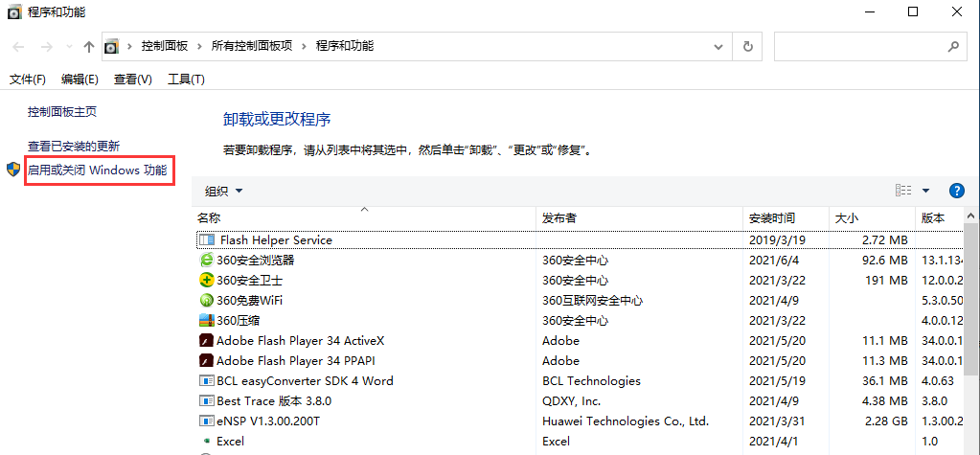This screenshot has width=980, height=455.
Task: Expand the view options dropdown arrow
Action: [925, 191]
